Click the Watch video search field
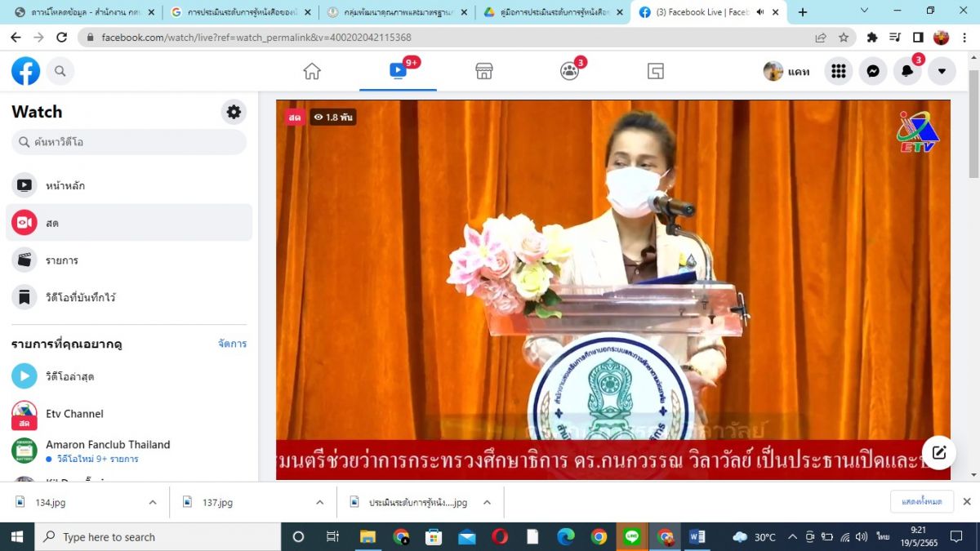This screenshot has height=551, width=980. [x=129, y=142]
